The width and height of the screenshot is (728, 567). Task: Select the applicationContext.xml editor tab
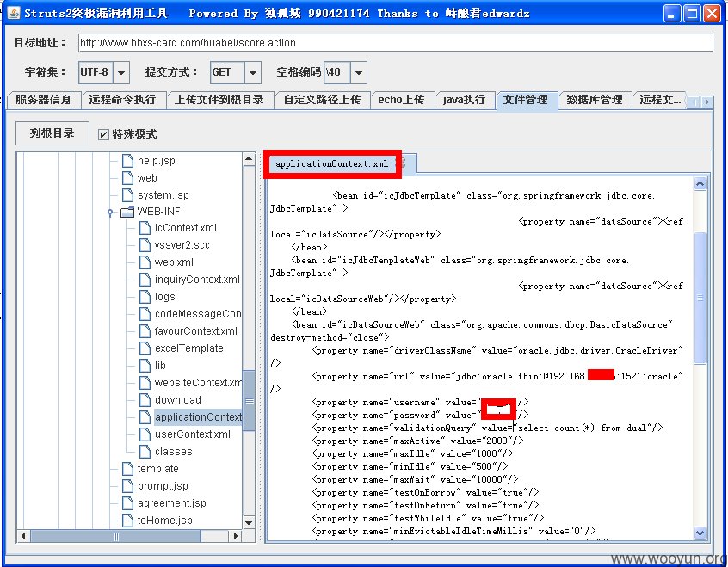pyautogui.click(x=331, y=164)
